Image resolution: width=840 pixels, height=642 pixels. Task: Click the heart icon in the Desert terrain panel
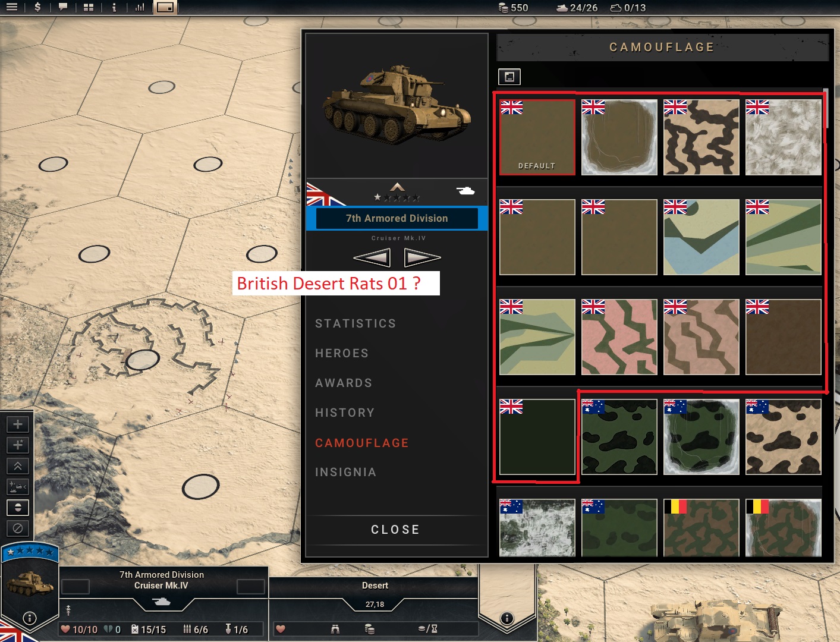(281, 629)
